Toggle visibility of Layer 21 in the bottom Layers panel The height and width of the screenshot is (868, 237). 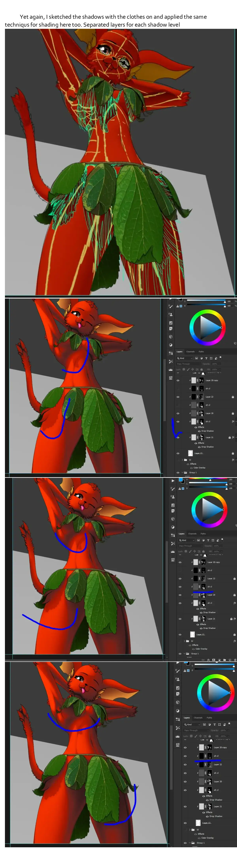tap(185, 806)
